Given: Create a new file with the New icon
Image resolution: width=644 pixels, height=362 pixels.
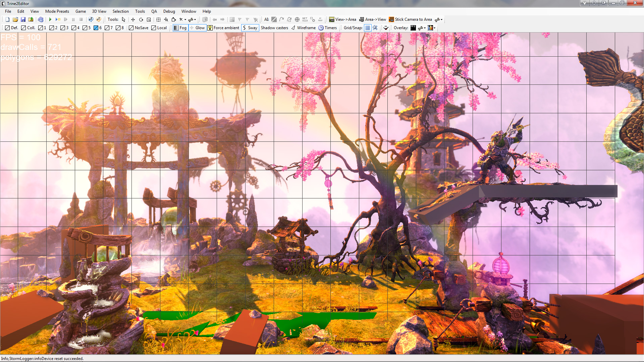Looking at the screenshot, I should [x=7, y=19].
